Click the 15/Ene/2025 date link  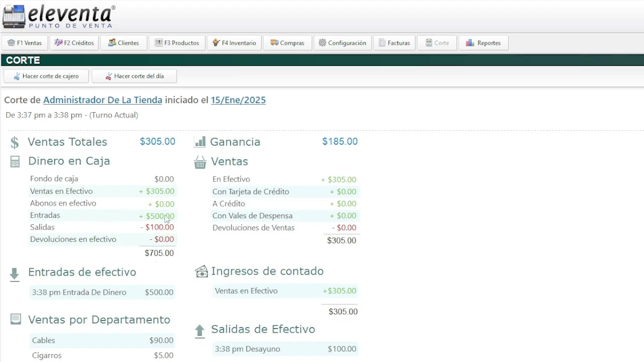(238, 100)
